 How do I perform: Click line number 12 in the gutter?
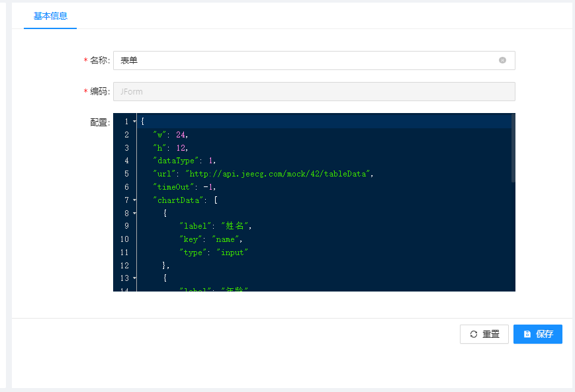124,265
